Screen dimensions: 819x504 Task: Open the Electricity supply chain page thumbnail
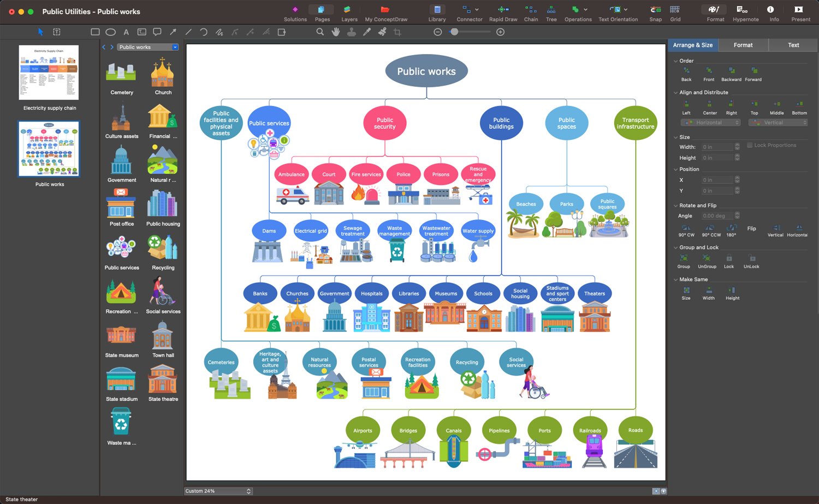point(49,73)
